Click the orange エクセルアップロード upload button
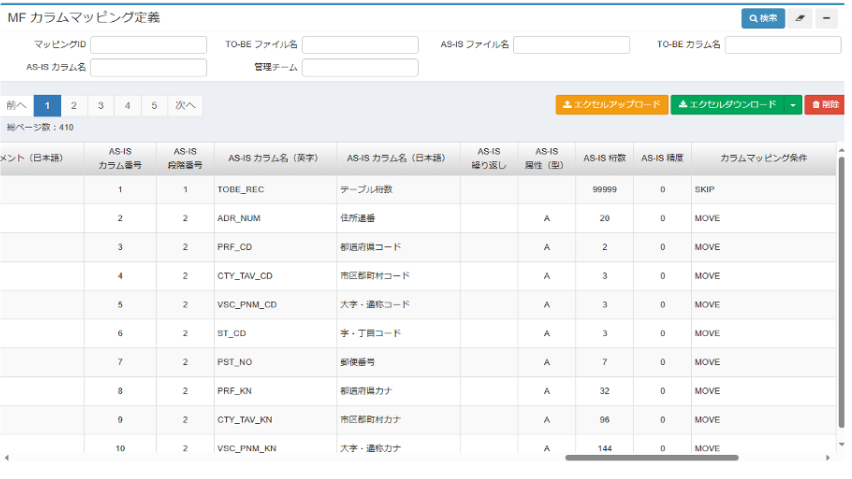The image size is (852, 479). 612,104
